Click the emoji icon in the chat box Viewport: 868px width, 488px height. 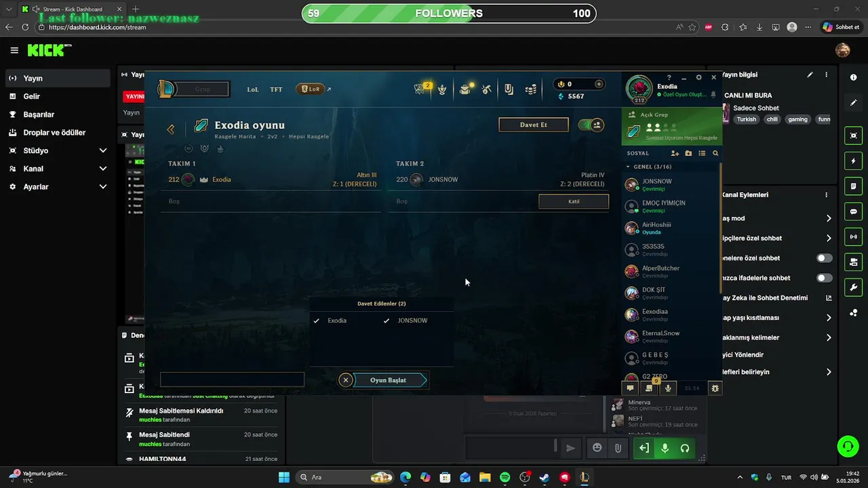pyautogui.click(x=597, y=447)
